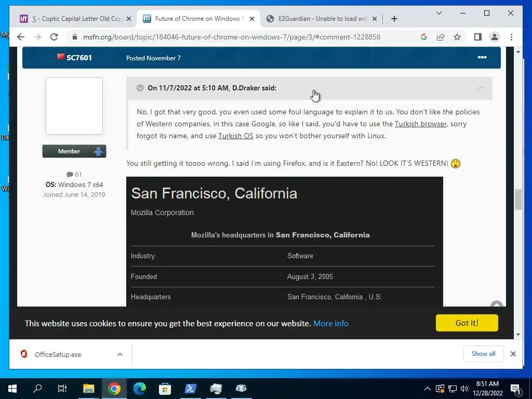Close the downloads bar
The width and height of the screenshot is (532, 399).
click(513, 354)
